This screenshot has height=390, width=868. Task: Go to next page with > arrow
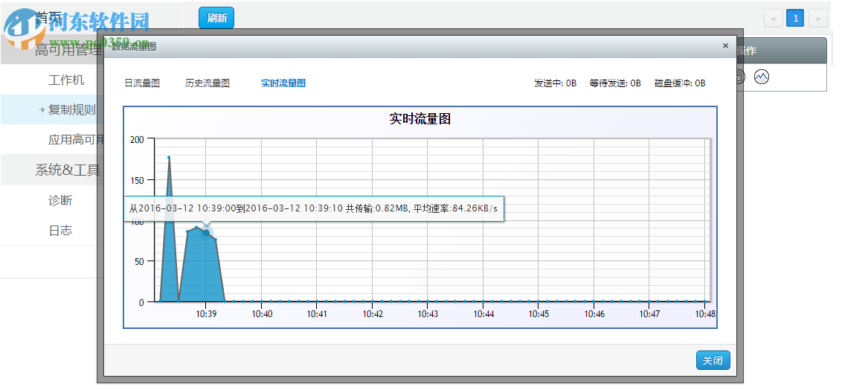click(818, 19)
